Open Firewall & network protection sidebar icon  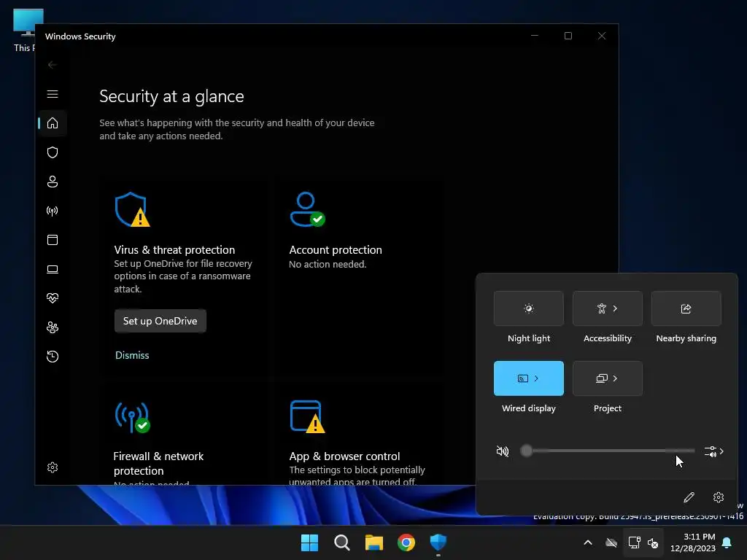53,211
